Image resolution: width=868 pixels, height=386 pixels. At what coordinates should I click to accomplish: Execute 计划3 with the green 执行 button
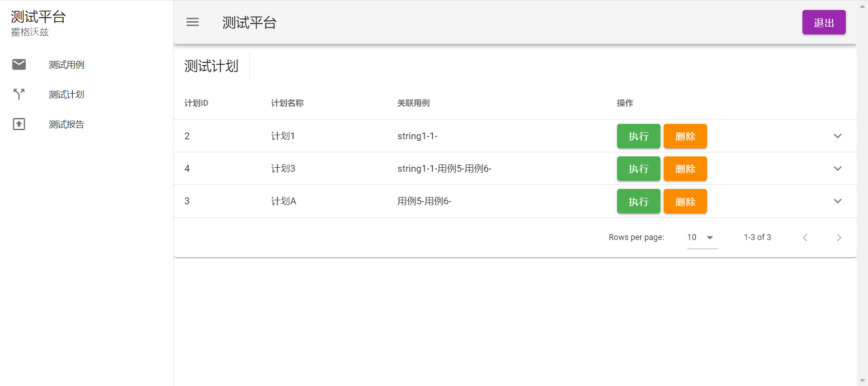click(x=638, y=169)
